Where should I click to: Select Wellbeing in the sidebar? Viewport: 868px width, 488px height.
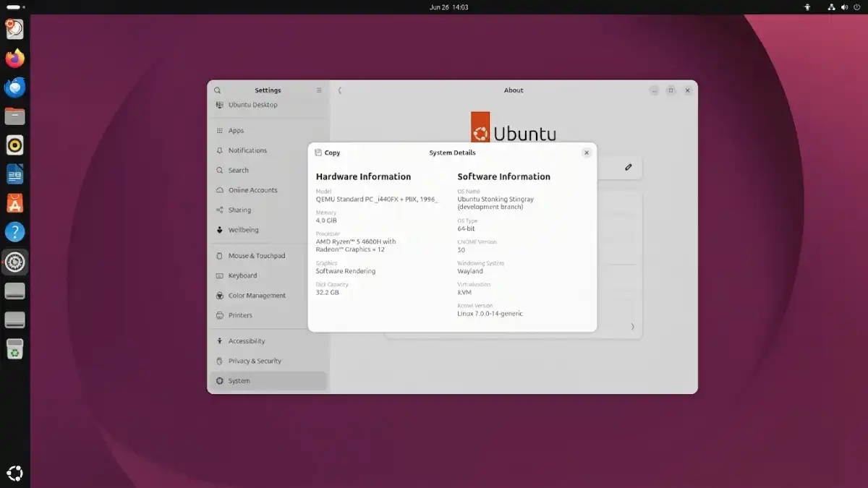[268, 230]
